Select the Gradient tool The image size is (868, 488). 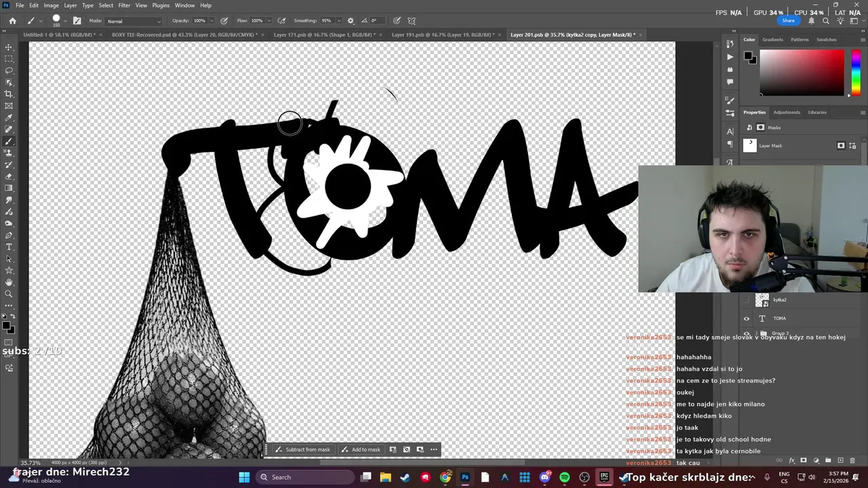[x=9, y=188]
